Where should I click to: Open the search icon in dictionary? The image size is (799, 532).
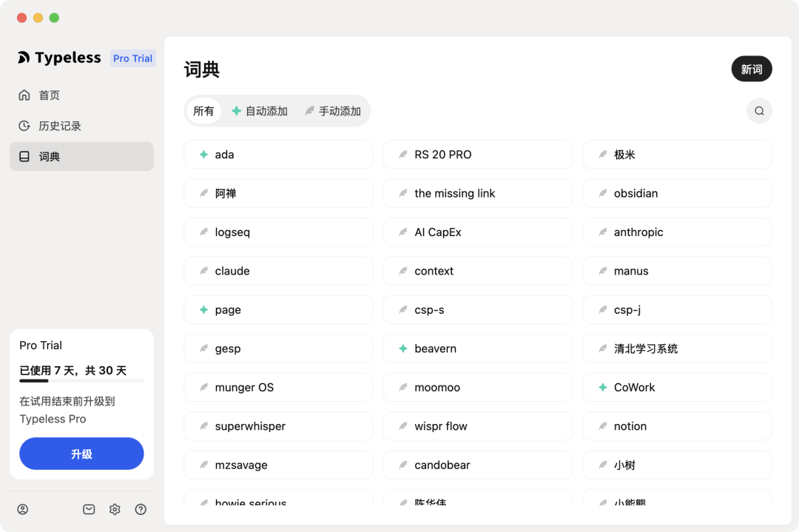click(x=759, y=111)
